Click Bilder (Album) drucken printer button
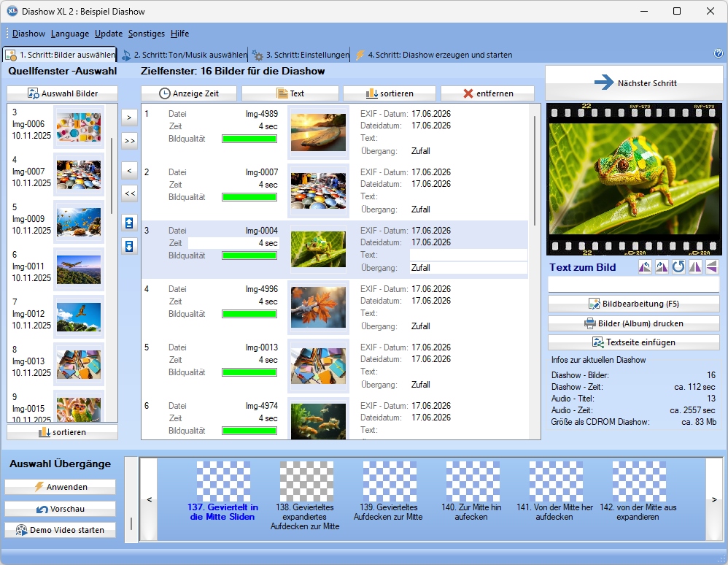This screenshot has height=565, width=728. point(634,323)
